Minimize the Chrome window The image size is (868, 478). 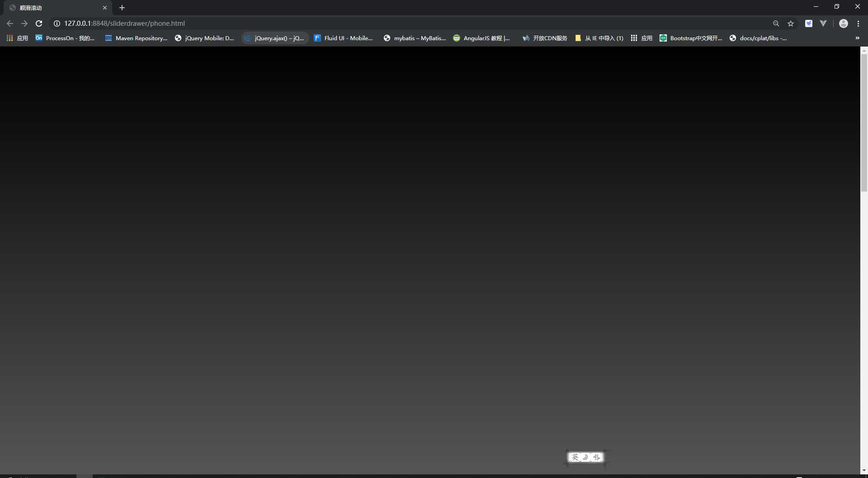tap(816, 7)
